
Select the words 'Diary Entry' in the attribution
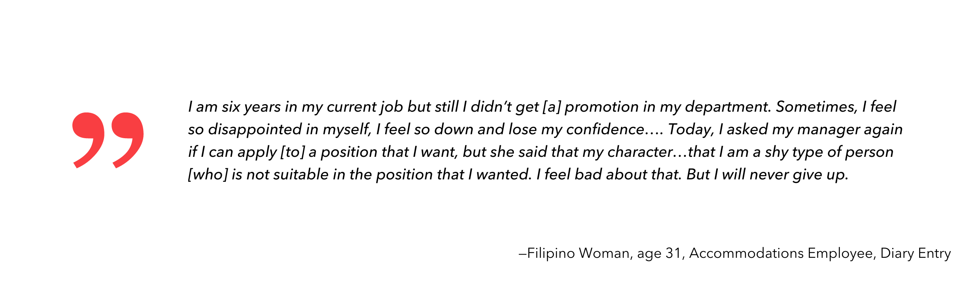pos(916,254)
